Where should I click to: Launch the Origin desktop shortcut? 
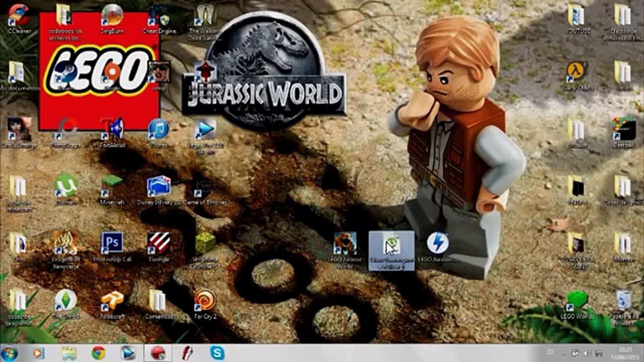click(x=112, y=75)
